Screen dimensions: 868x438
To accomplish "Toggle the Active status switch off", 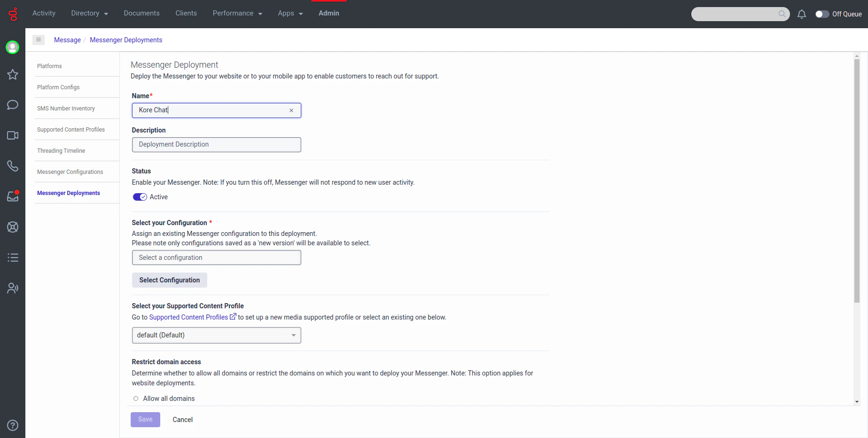I will pyautogui.click(x=140, y=197).
